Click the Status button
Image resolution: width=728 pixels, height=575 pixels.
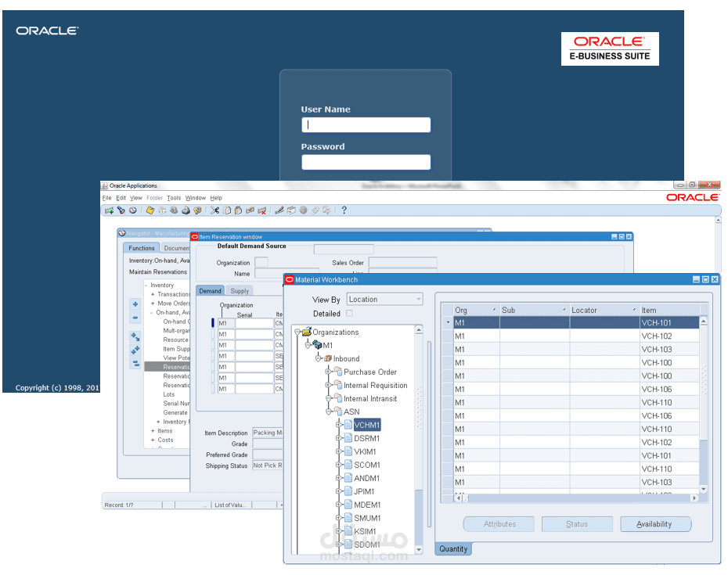pyautogui.click(x=577, y=524)
